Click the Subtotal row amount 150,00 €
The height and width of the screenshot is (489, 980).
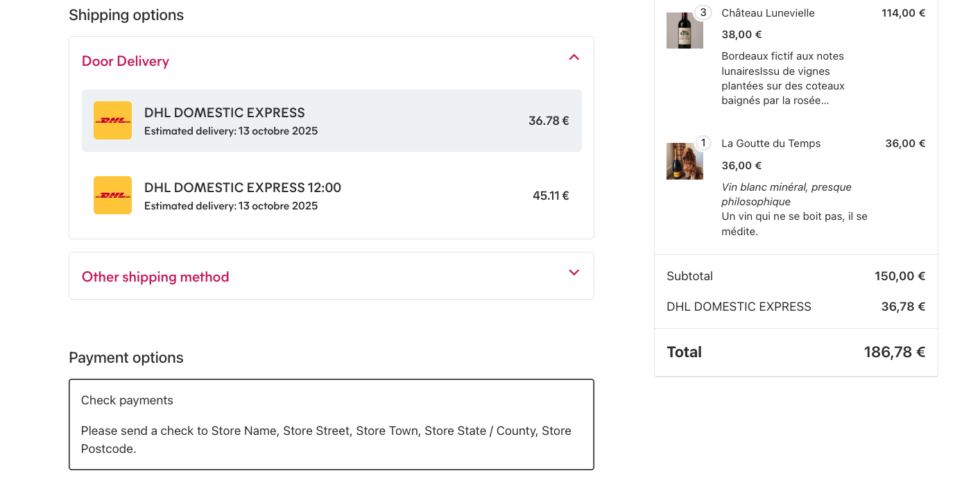point(900,276)
